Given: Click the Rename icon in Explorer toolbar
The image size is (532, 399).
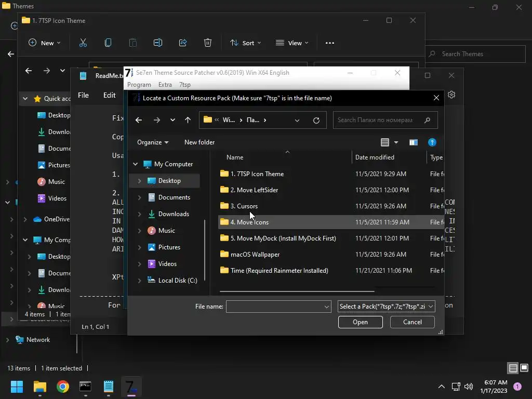Looking at the screenshot, I should (x=158, y=43).
